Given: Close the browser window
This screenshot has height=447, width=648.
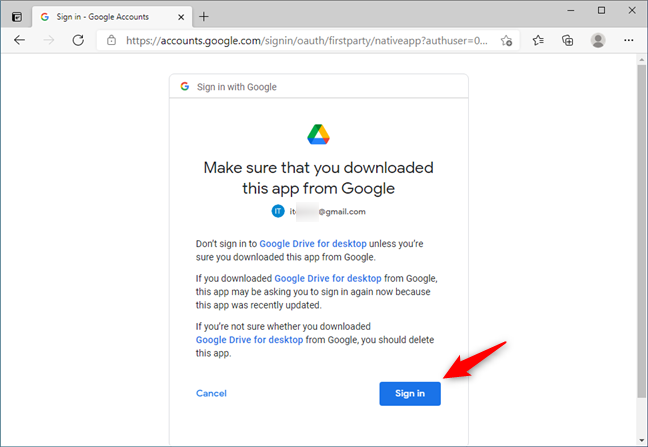Looking at the screenshot, I should pos(632,10).
